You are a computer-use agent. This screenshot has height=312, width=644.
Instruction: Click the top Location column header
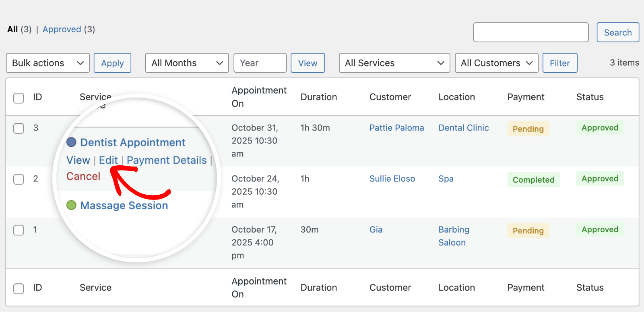tap(456, 97)
